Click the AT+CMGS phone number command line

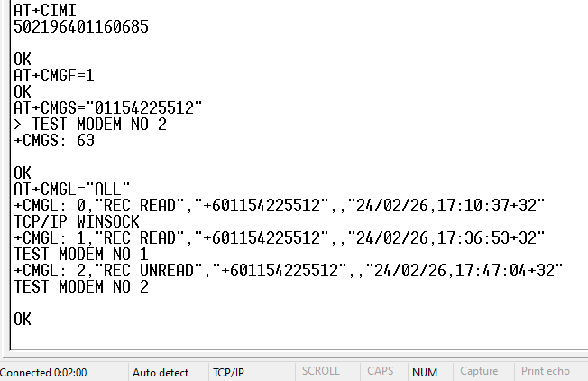pyautogui.click(x=107, y=108)
